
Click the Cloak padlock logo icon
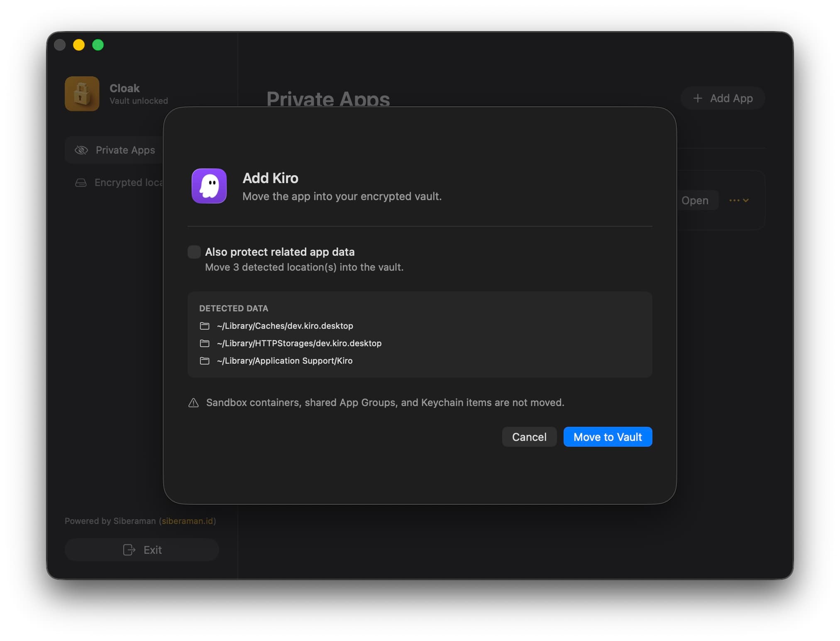click(x=82, y=94)
